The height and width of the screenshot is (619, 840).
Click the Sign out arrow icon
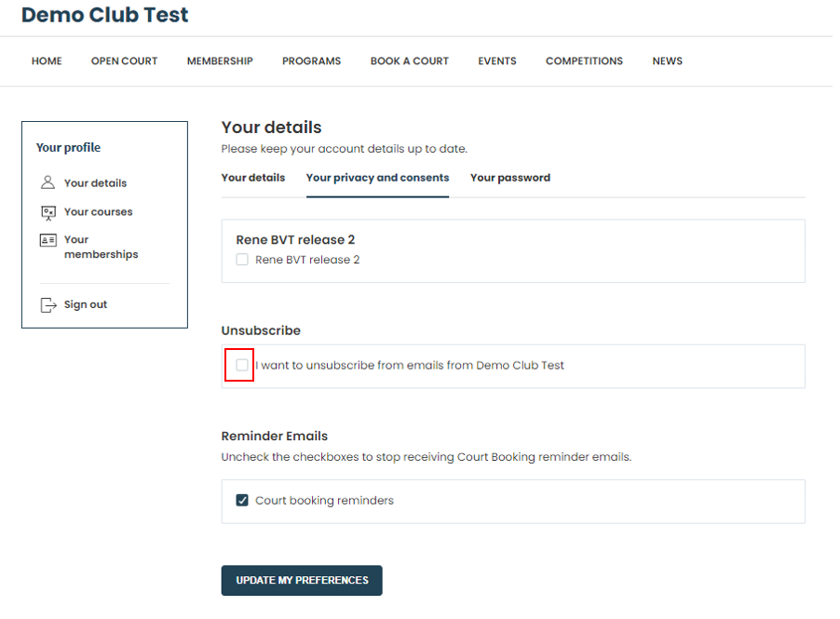point(48,305)
